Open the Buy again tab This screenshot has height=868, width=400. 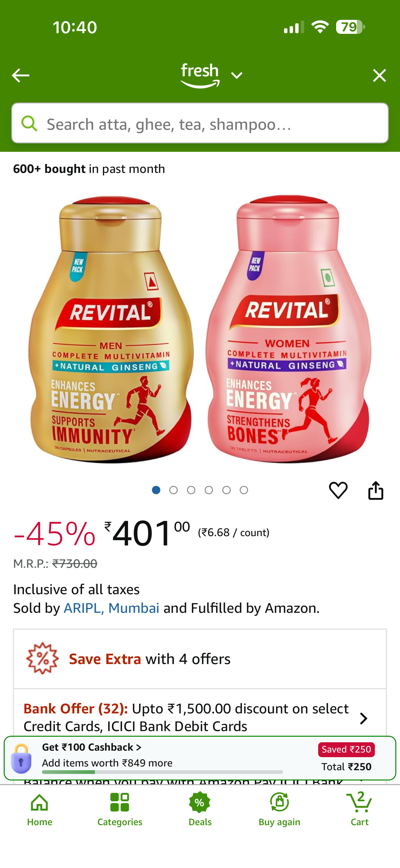coord(279,808)
